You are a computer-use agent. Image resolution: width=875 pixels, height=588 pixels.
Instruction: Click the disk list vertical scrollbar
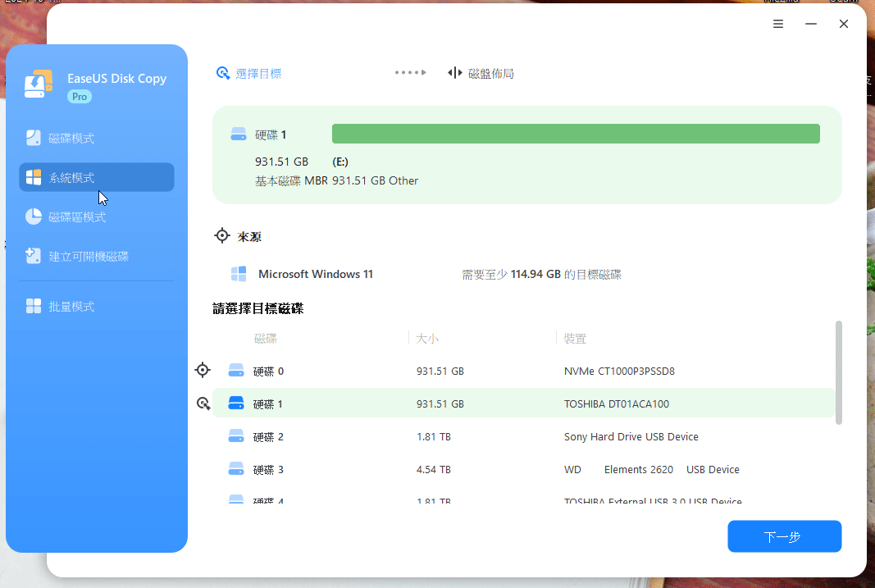(839, 372)
